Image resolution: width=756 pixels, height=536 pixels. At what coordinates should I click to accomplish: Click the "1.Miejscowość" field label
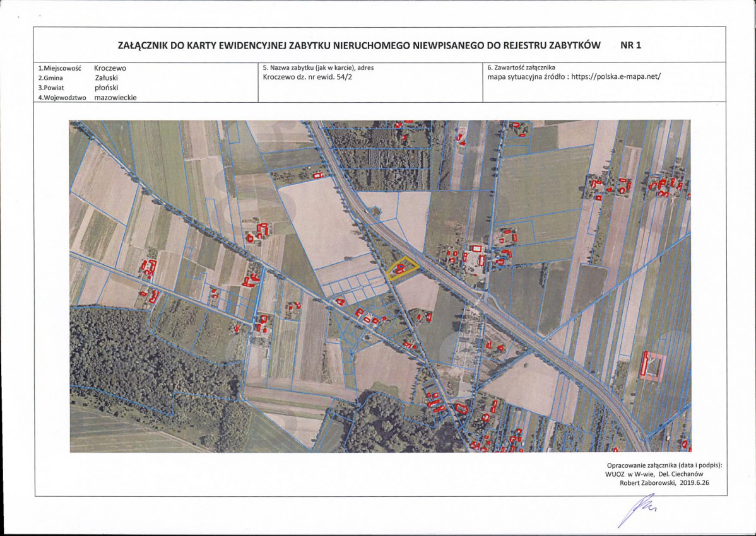[60, 68]
